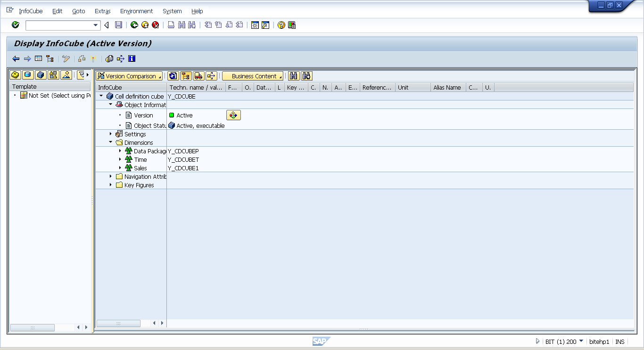Open the Version Comparison dropdown button

click(x=129, y=76)
